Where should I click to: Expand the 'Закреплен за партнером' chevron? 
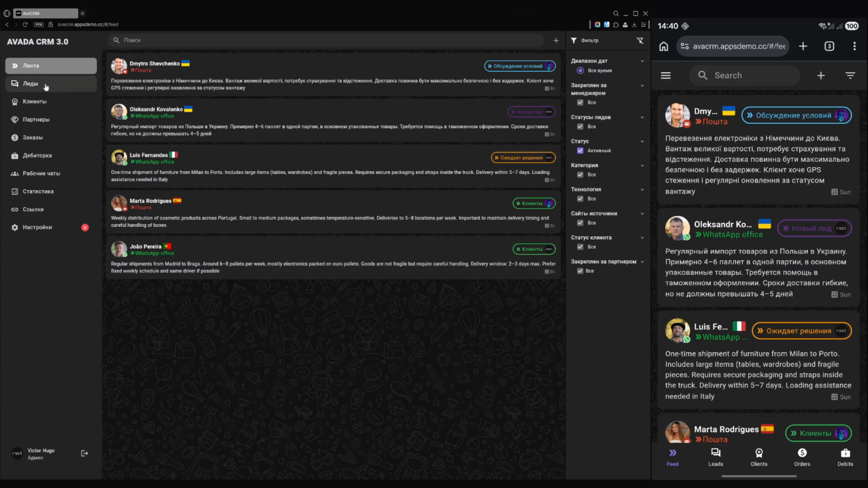[642, 262]
